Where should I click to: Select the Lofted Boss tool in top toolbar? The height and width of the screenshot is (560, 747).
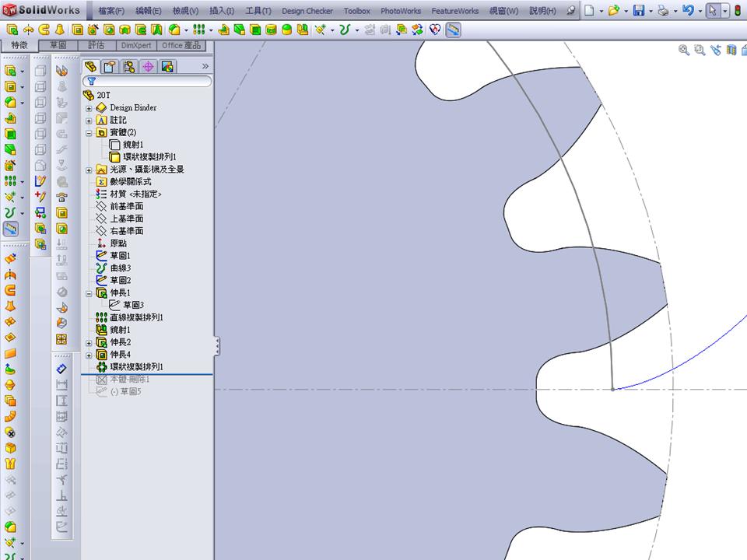point(60,30)
